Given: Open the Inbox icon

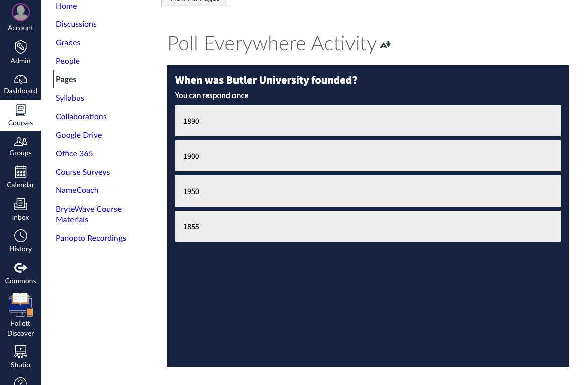Looking at the screenshot, I should pos(20,204).
